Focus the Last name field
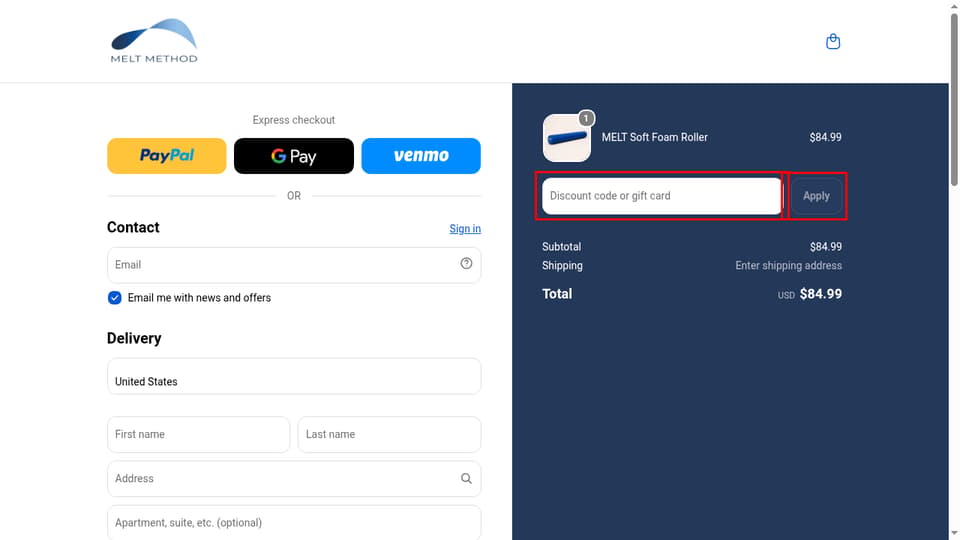The height and width of the screenshot is (540, 960). 389,434
